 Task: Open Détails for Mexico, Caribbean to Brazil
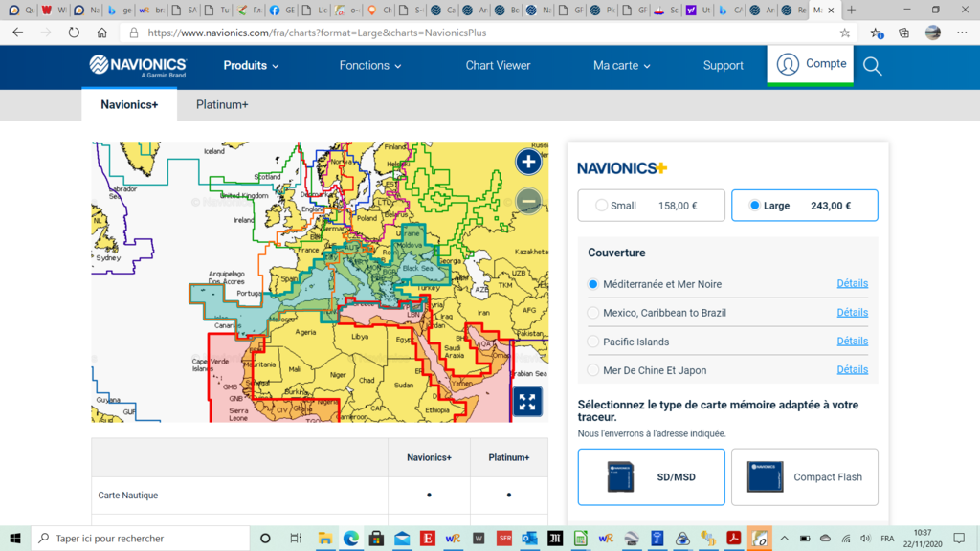(853, 313)
